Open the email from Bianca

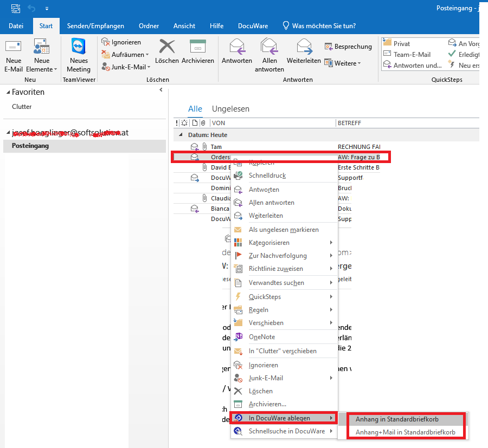202,209
